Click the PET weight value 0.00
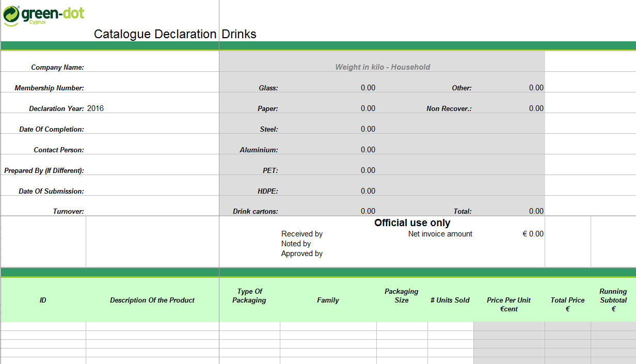636x364 pixels. click(x=368, y=170)
